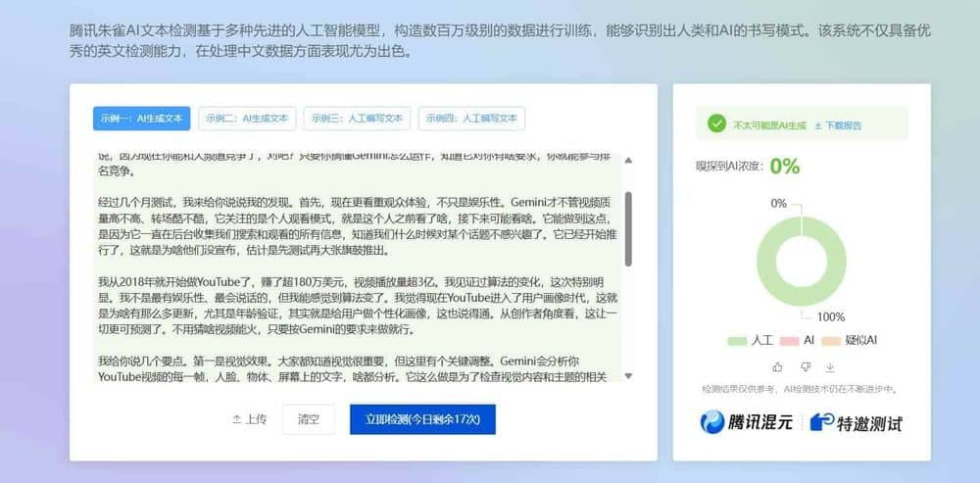Click the 特邀测试 badge icon
The height and width of the screenshot is (483, 980).
pos(821,422)
